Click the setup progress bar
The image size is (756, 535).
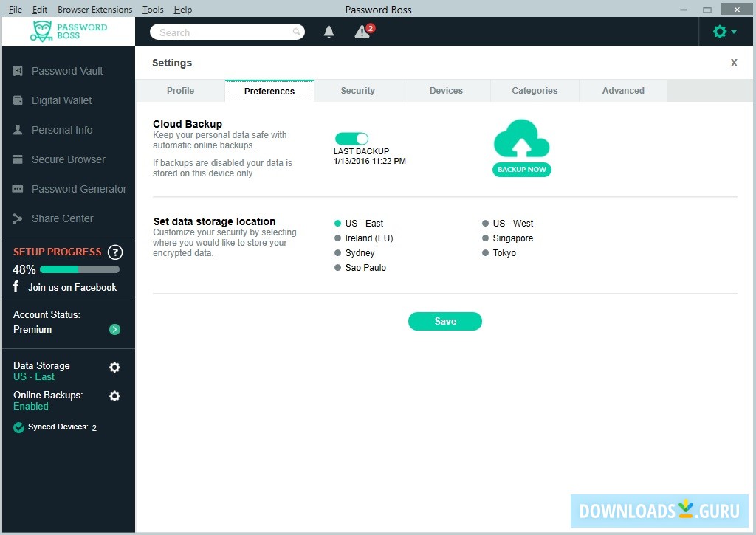click(79, 270)
